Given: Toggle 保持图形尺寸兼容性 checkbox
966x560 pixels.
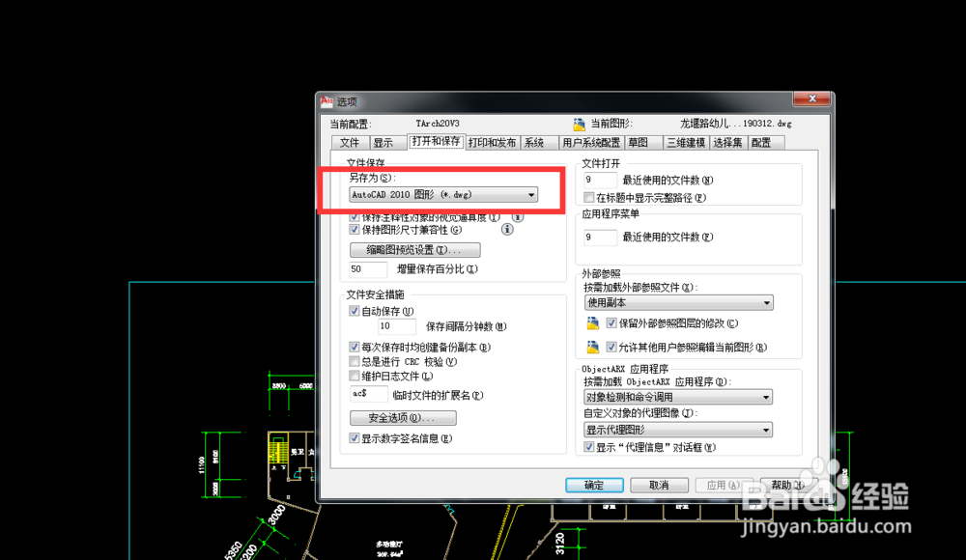Looking at the screenshot, I should coord(355,229).
